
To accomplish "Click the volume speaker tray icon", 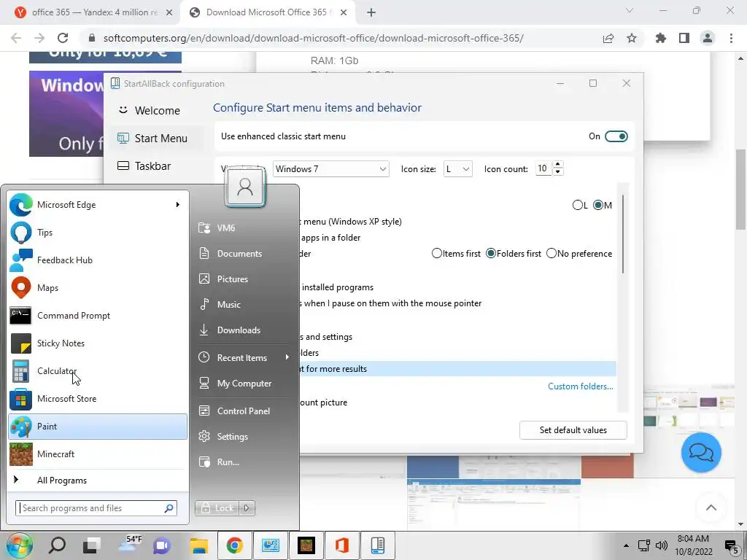I will pyautogui.click(x=661, y=545).
